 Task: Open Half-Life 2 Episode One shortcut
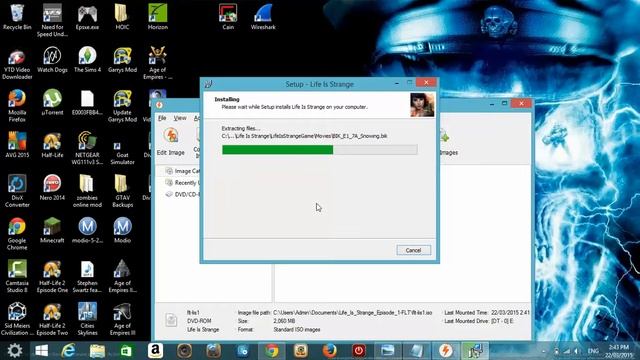[52, 276]
